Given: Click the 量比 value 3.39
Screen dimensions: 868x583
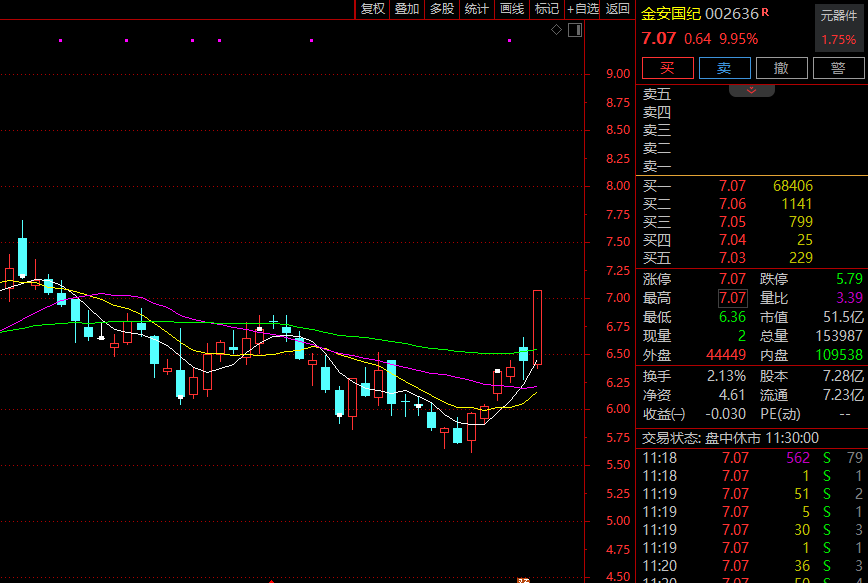Looking at the screenshot, I should tap(849, 298).
